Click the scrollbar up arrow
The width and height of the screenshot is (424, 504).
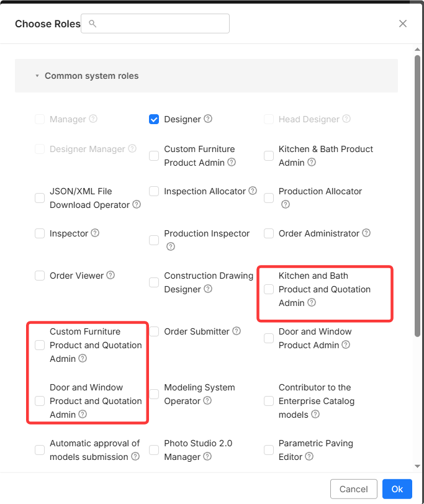418,50
